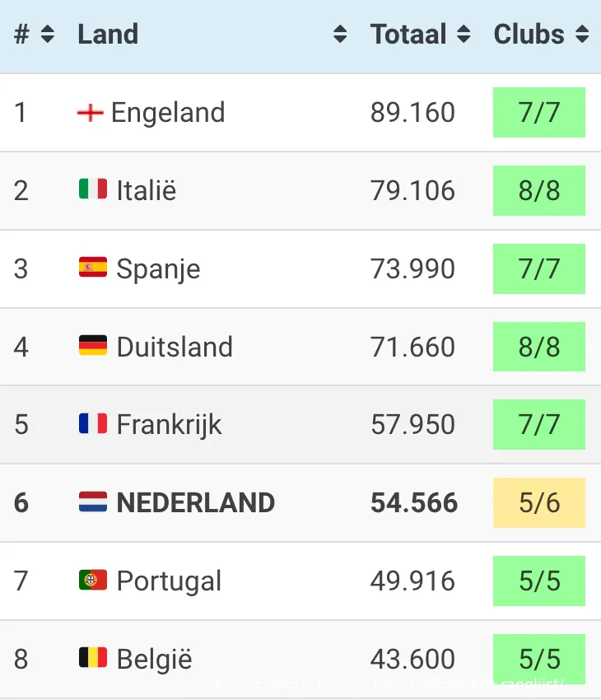
Task: Click the Belgium flag icon
Action: (93, 658)
